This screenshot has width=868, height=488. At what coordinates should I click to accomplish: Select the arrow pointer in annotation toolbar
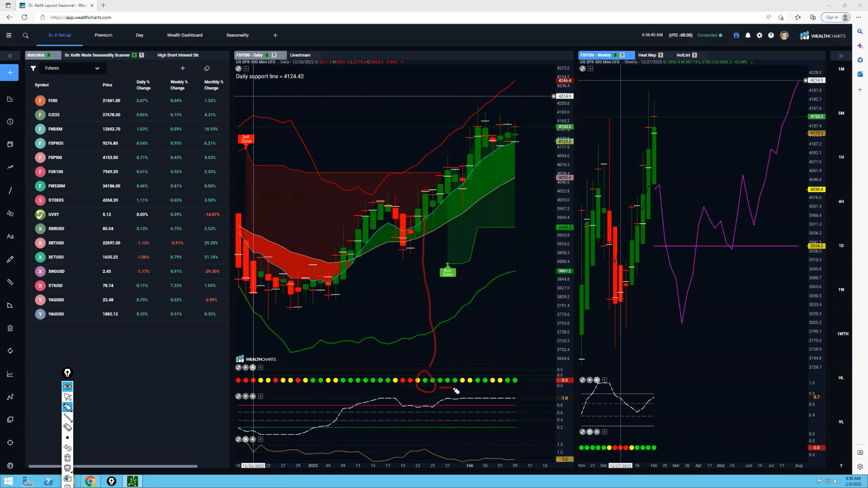tap(67, 397)
